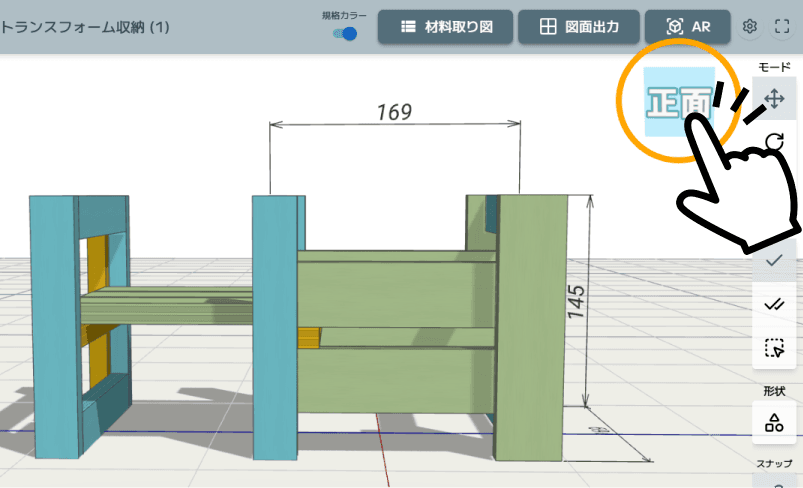Click the project title トランスフォーム収納 (1)
Screen dimensions: 803x488
click(x=84, y=27)
